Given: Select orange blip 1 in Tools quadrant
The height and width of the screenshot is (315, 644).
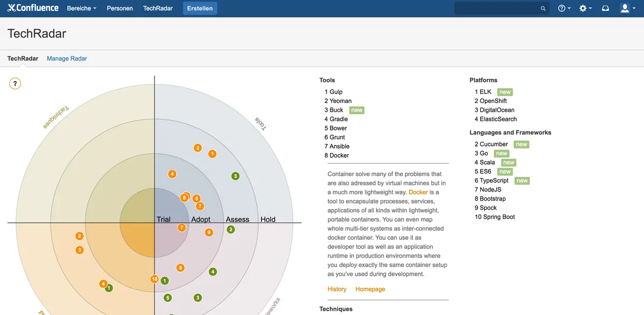Looking at the screenshot, I should [212, 154].
